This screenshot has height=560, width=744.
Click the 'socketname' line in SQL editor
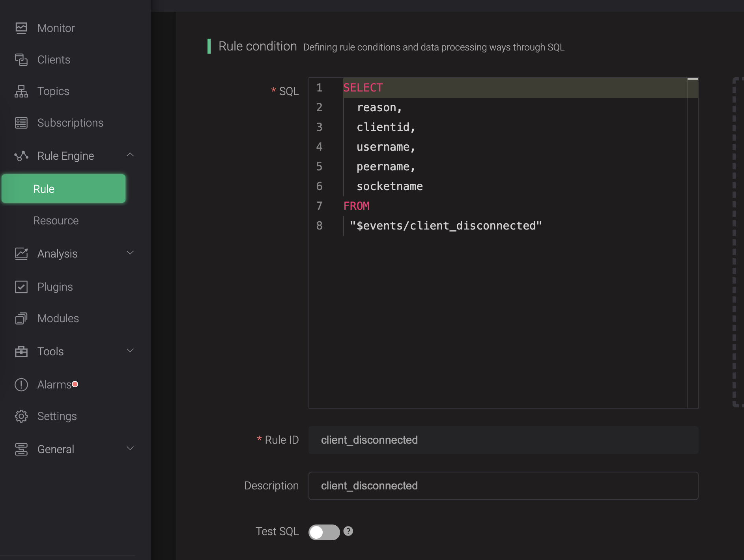pyautogui.click(x=389, y=186)
